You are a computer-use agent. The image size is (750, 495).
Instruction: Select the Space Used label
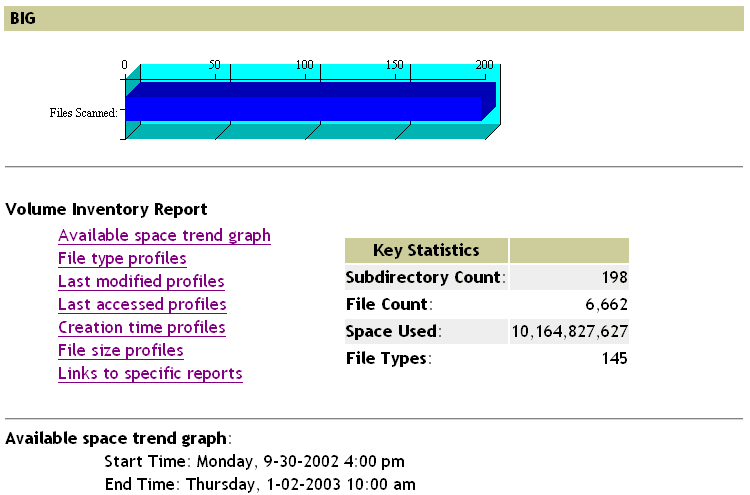click(393, 331)
